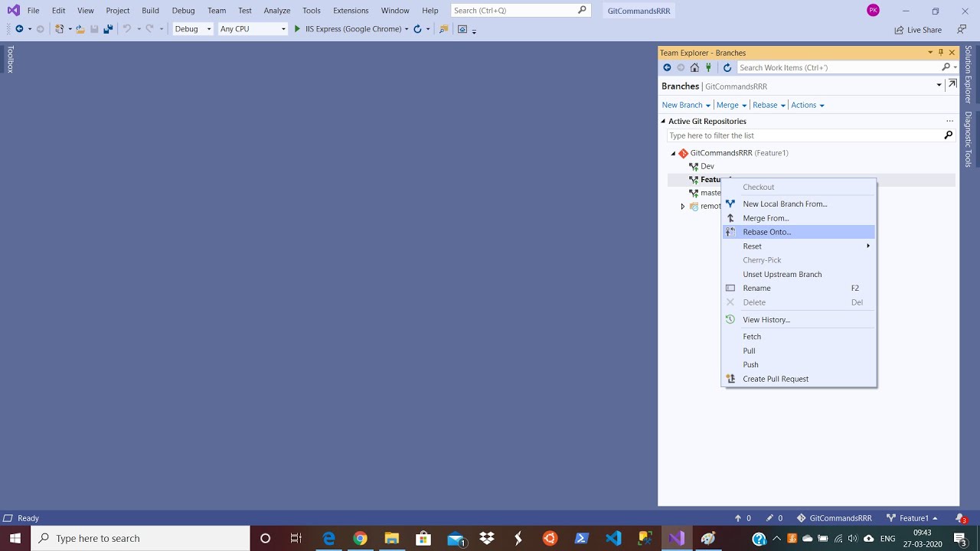
Task: Start IIS Express with green play icon
Action: pyautogui.click(x=298, y=29)
